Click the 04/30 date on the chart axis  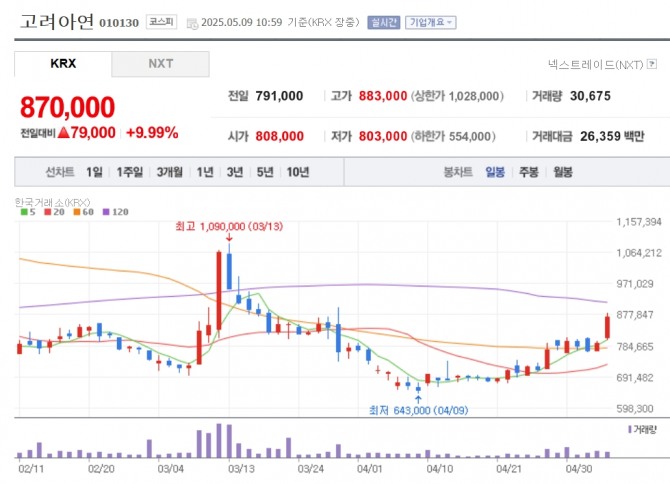[579, 469]
